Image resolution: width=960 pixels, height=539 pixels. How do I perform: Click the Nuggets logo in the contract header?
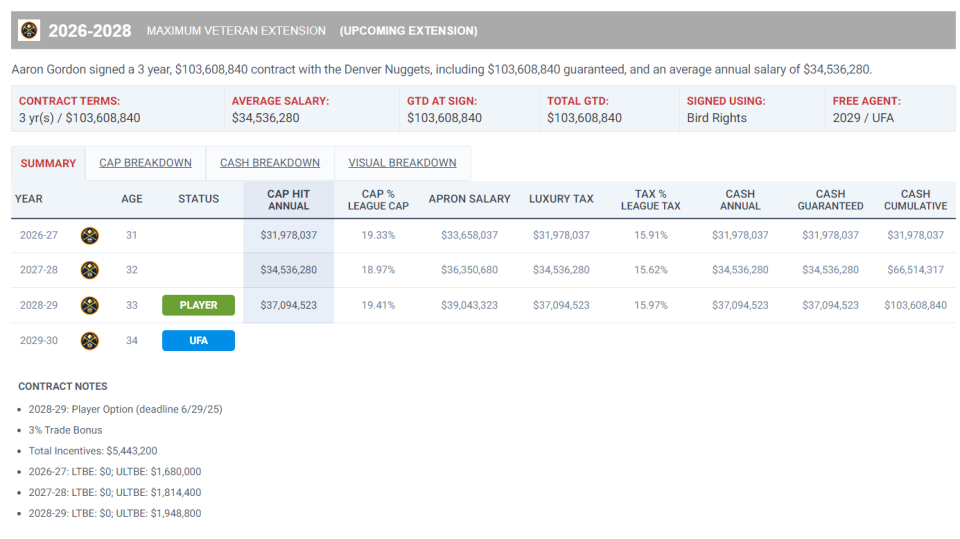[29, 31]
